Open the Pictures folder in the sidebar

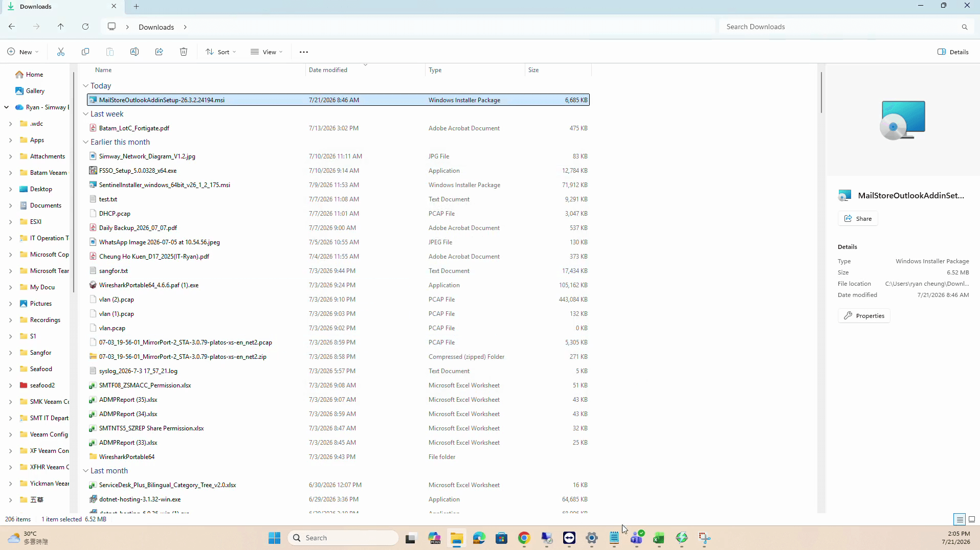pyautogui.click(x=41, y=304)
